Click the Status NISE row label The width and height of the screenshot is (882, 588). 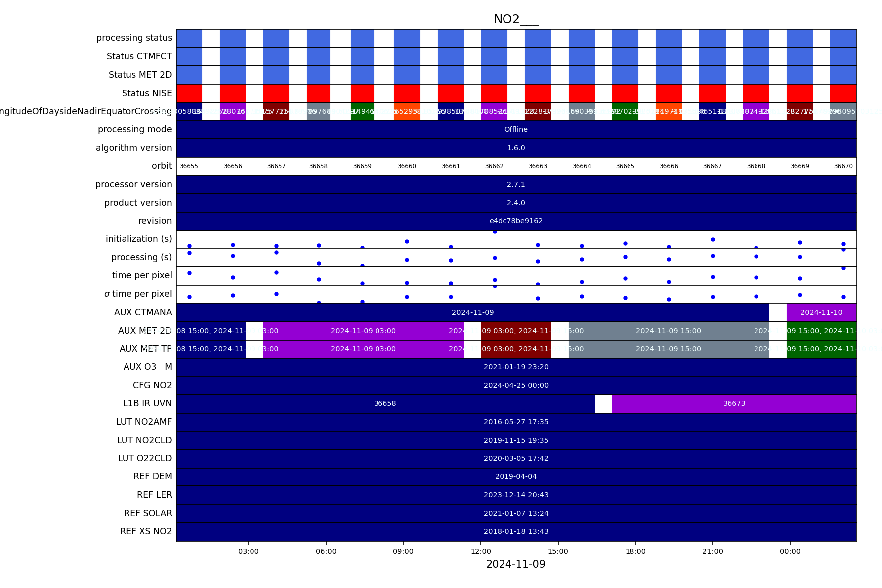click(147, 93)
